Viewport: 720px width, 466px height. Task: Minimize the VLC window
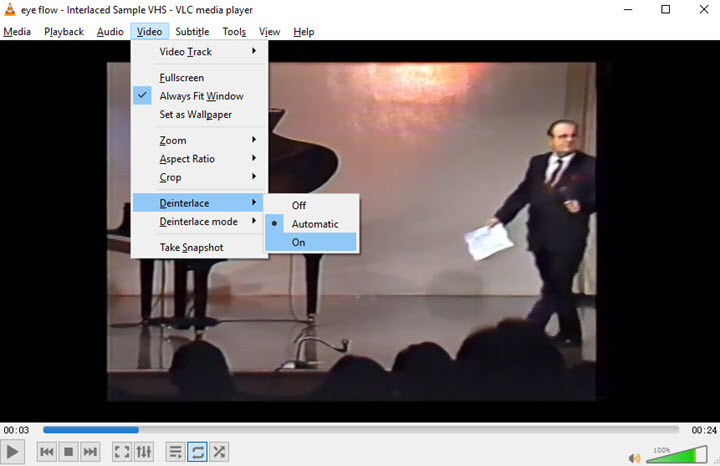[628, 10]
